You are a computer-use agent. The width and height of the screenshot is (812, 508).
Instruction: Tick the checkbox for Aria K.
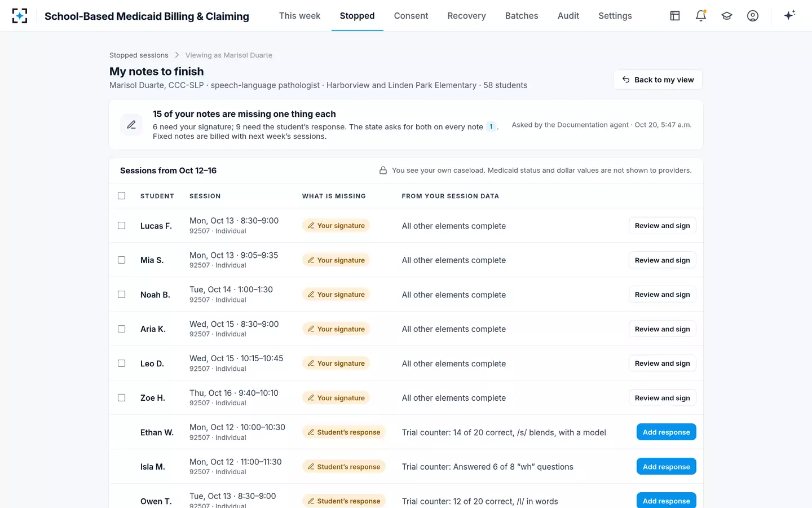coord(121,329)
